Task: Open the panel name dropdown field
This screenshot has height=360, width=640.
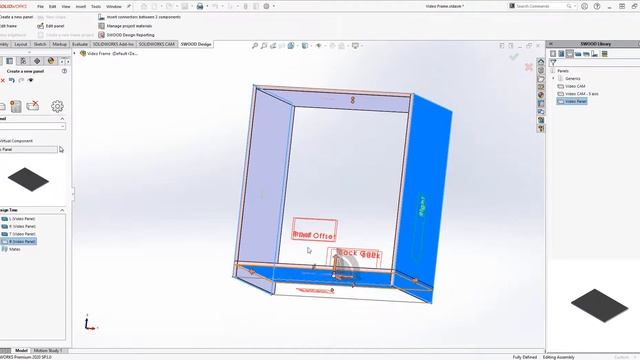Action: pyautogui.click(x=32, y=126)
